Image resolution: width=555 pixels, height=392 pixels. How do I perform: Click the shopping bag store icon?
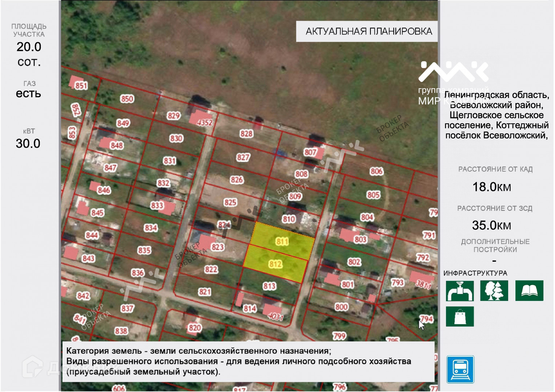pyautogui.click(x=460, y=317)
